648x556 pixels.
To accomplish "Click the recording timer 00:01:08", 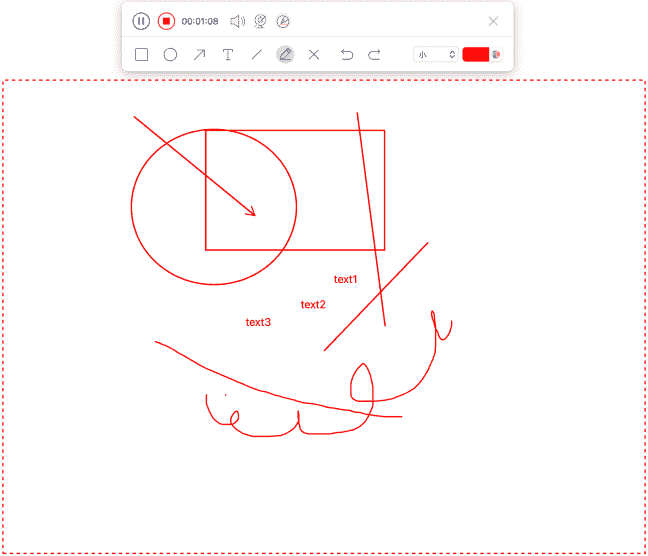I will point(200,21).
